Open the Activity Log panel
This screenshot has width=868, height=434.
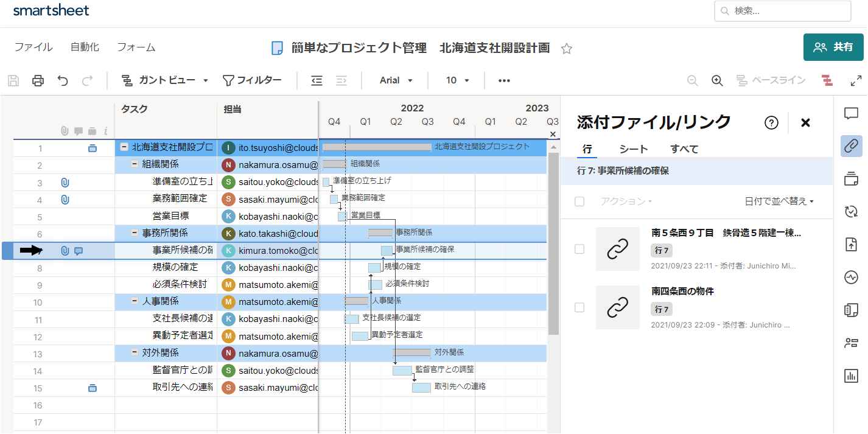click(851, 277)
